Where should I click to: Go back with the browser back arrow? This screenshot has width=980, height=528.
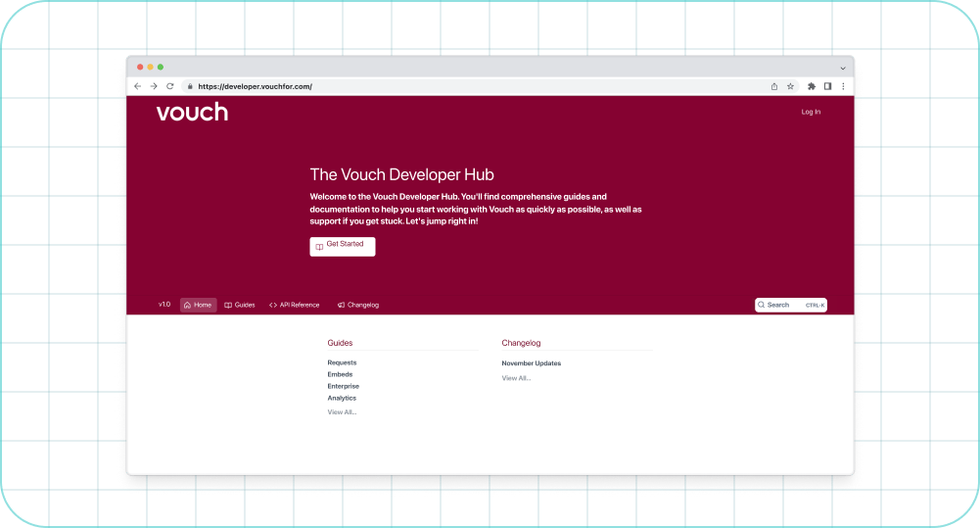click(137, 86)
